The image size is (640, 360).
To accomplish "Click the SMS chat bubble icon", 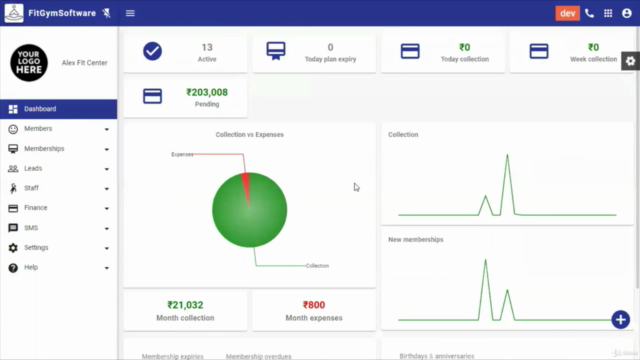I will click(x=13, y=228).
